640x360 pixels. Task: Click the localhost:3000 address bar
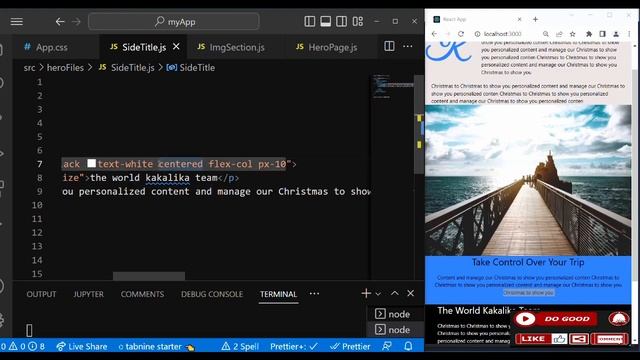[503, 34]
